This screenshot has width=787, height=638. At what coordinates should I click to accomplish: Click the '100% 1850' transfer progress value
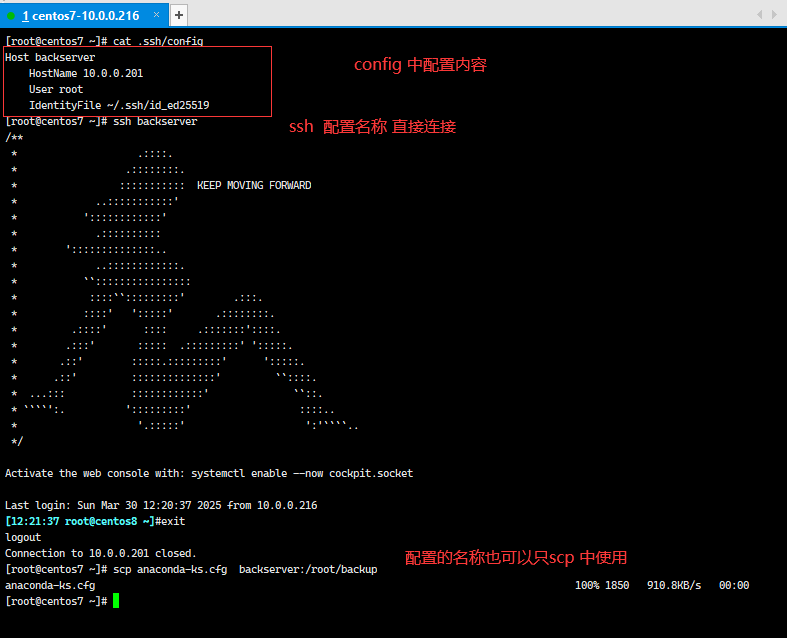tap(602, 585)
